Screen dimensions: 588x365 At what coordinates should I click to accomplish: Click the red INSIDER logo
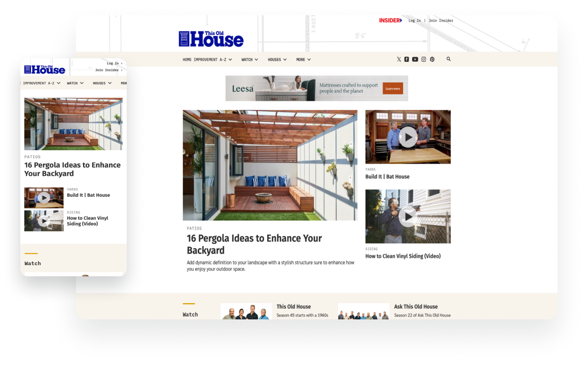click(x=390, y=21)
